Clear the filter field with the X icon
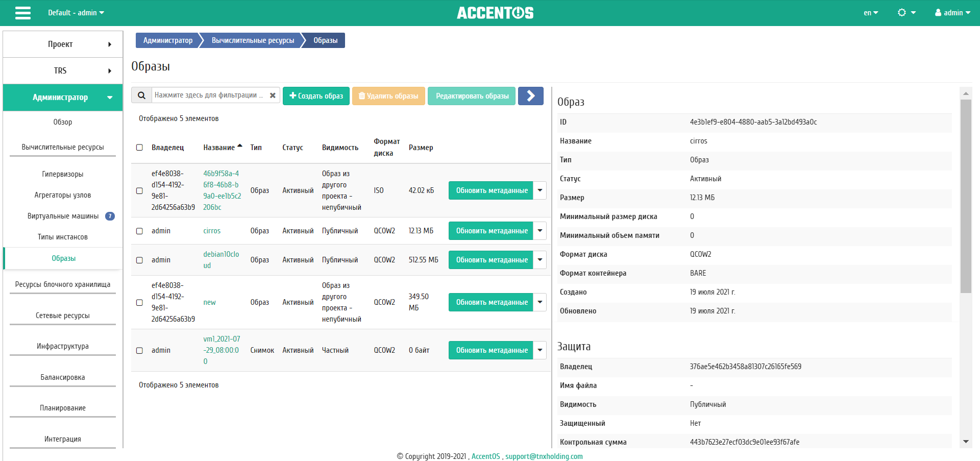This screenshot has height=461, width=980. pos(273,95)
